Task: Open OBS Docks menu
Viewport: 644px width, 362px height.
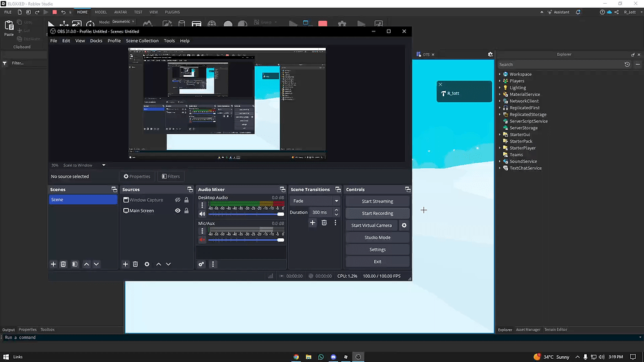Action: coord(96,41)
